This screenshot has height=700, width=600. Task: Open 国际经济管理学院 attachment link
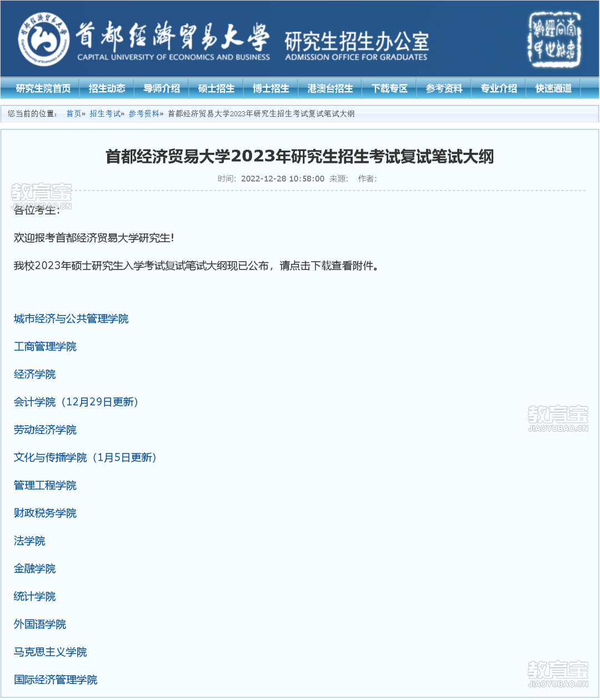click(x=56, y=680)
